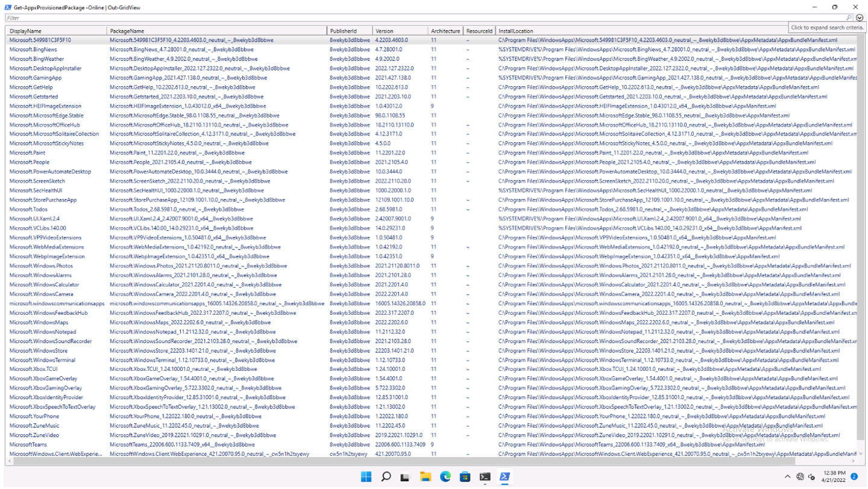The image size is (868, 489).
Task: Open the Windows Start menu
Action: [x=366, y=477]
